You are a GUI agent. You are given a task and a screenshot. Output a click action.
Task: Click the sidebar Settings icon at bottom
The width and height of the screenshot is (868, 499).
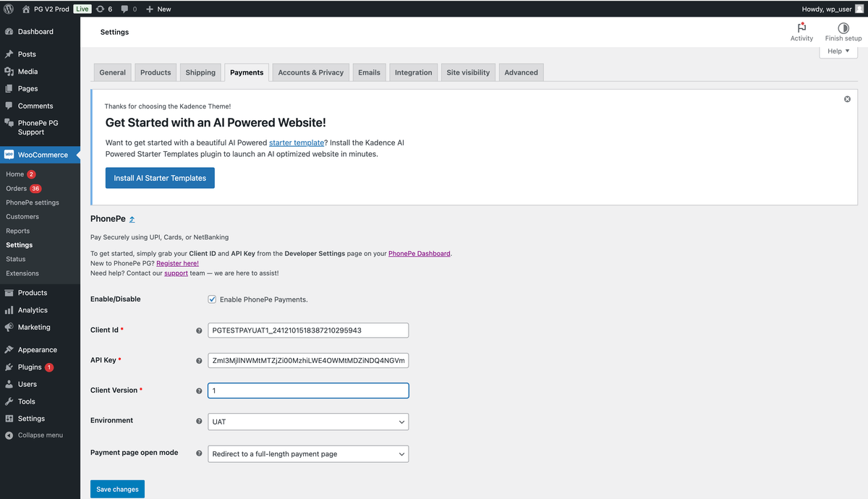click(x=9, y=419)
